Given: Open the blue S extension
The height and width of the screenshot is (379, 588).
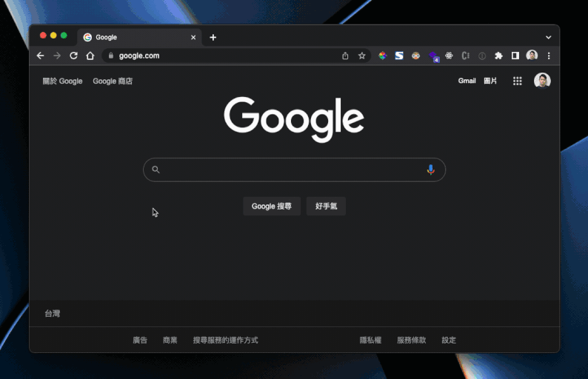Looking at the screenshot, I should coord(399,56).
